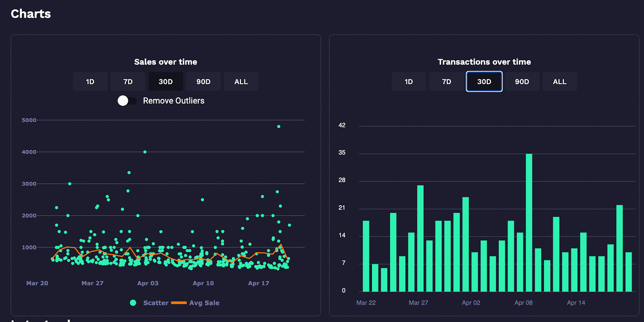Click the Apr 08 axis label
644x322 pixels.
tap(523, 303)
